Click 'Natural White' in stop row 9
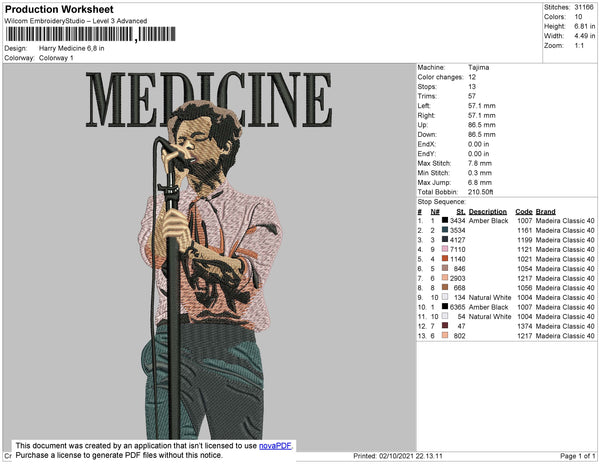This screenshot has height=464, width=600. [490, 297]
